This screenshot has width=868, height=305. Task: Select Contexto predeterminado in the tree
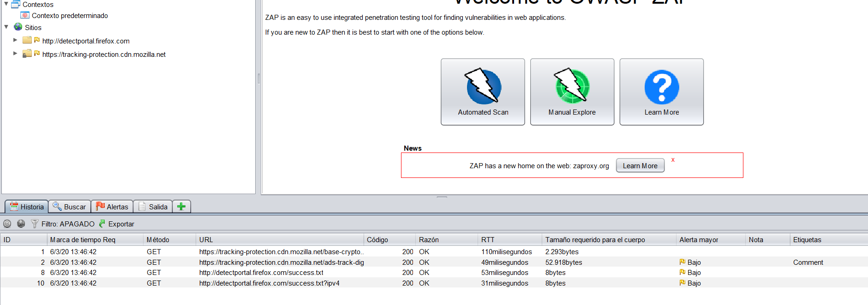coord(70,16)
